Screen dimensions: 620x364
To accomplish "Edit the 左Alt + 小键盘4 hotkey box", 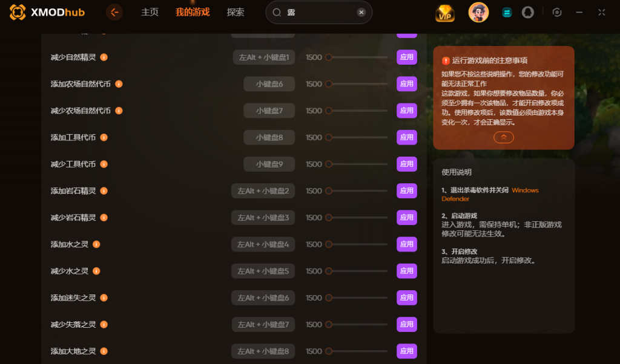I will click(x=263, y=244).
